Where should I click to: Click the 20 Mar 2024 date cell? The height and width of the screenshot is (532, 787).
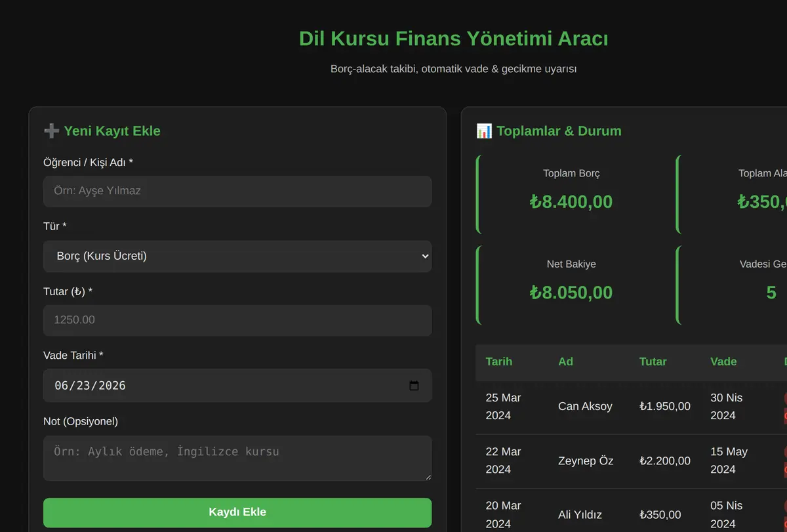[x=503, y=515]
